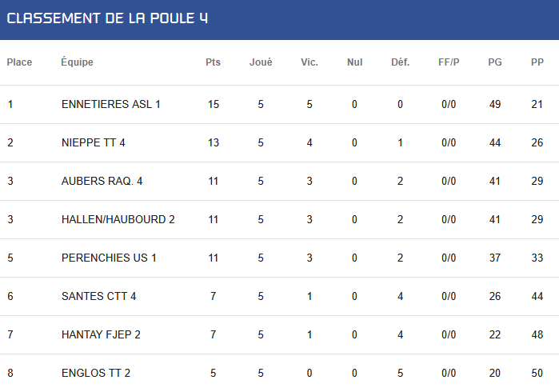Select the Joué column header

pos(261,62)
